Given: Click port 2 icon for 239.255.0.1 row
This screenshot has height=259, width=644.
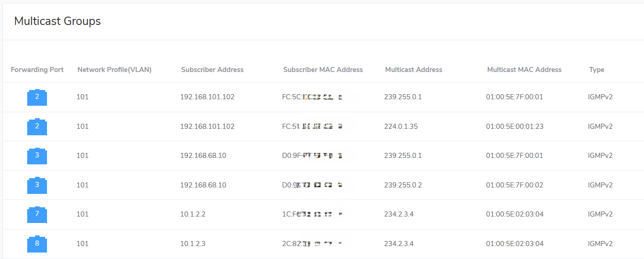Looking at the screenshot, I should coord(37,97).
